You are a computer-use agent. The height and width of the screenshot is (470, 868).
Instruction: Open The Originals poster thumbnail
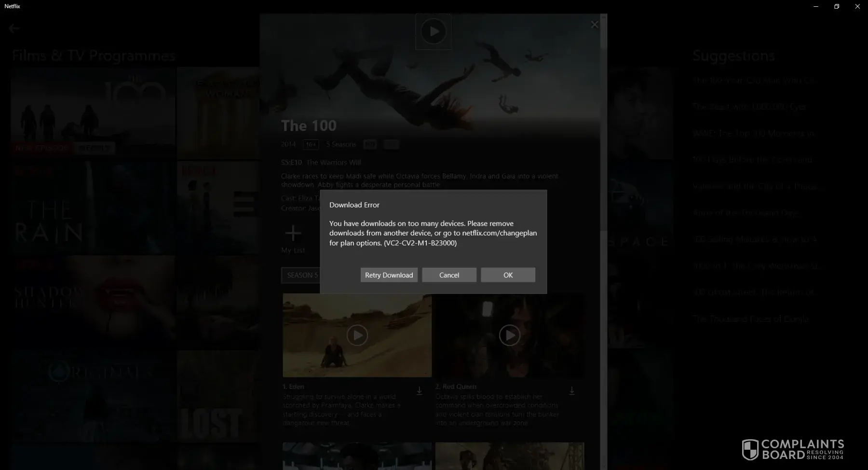coord(93,397)
